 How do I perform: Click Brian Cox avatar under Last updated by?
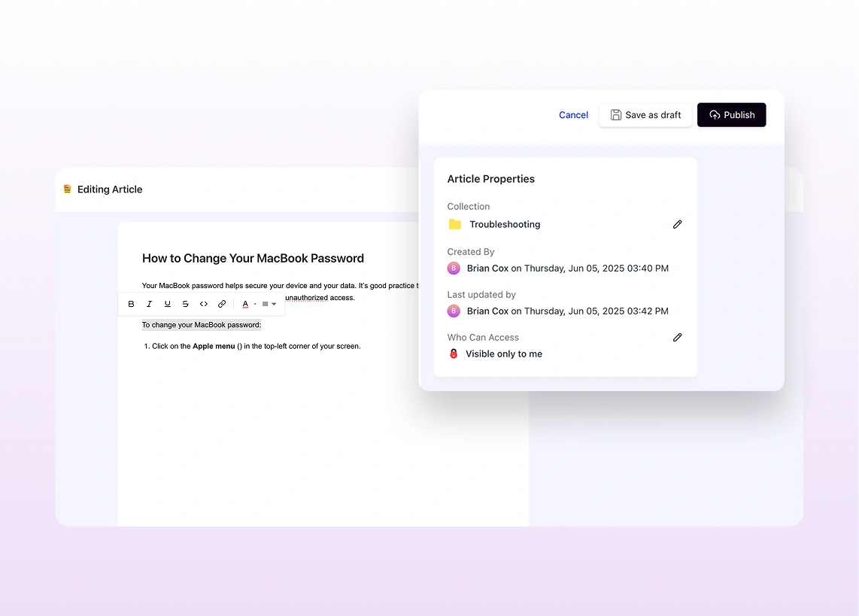(x=454, y=311)
